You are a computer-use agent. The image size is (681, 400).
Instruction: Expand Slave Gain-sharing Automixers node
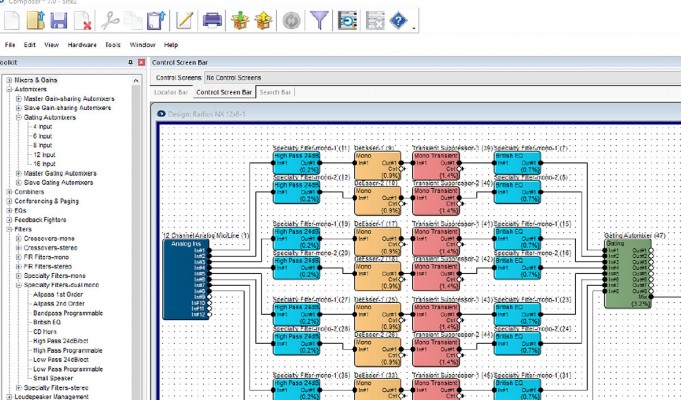click(x=19, y=108)
